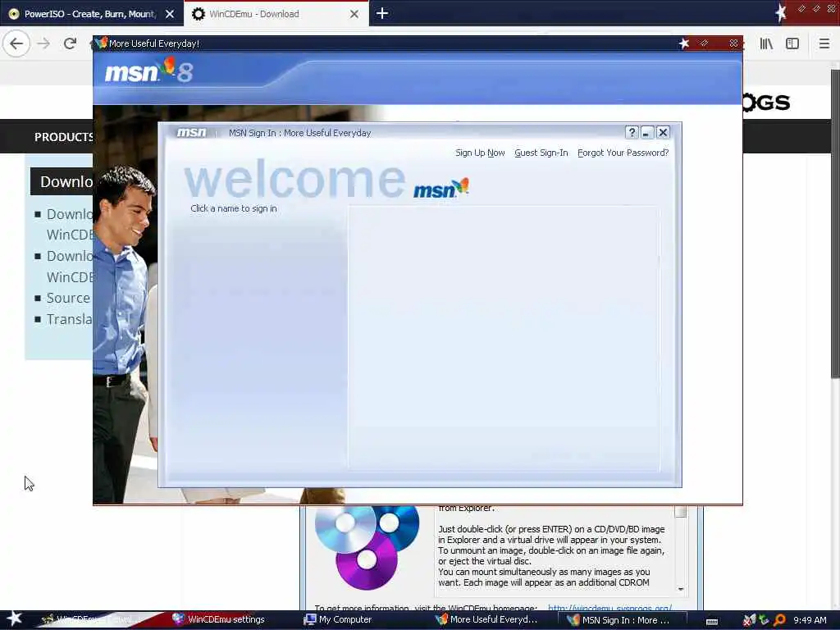This screenshot has height=630, width=840.
Task: Click the 'Click a name to sign in' text
Action: click(234, 208)
